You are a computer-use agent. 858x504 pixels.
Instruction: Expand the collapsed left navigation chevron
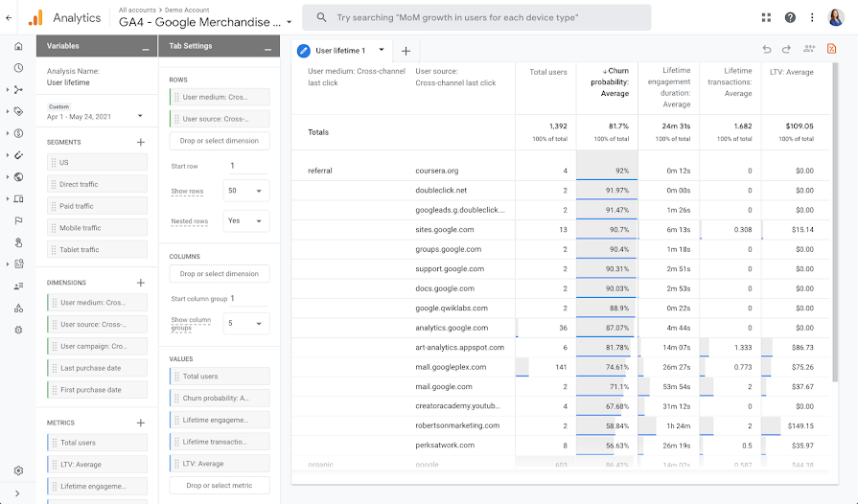[x=17, y=493]
